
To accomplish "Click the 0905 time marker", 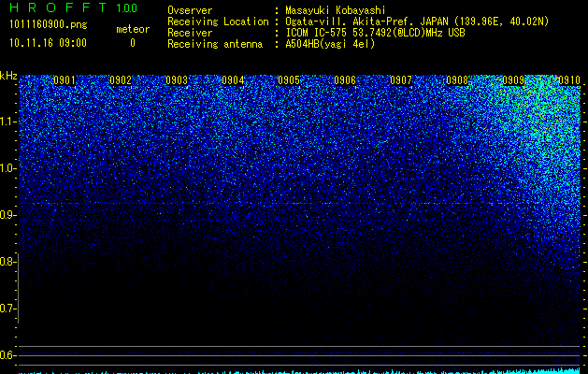I will [289, 80].
